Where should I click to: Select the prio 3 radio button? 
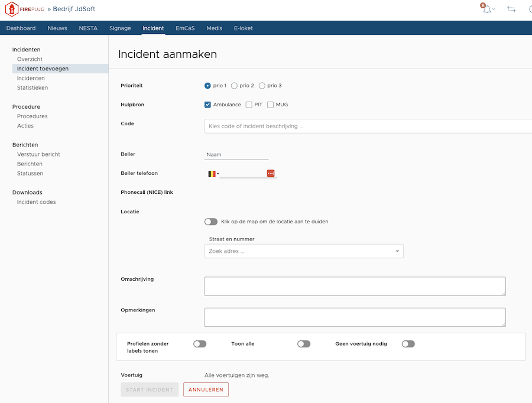(262, 86)
